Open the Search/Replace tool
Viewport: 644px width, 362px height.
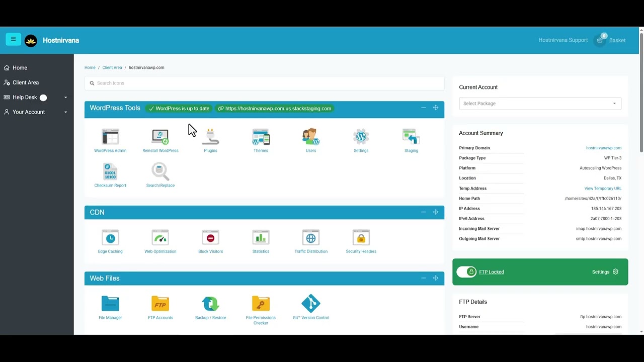point(160,171)
